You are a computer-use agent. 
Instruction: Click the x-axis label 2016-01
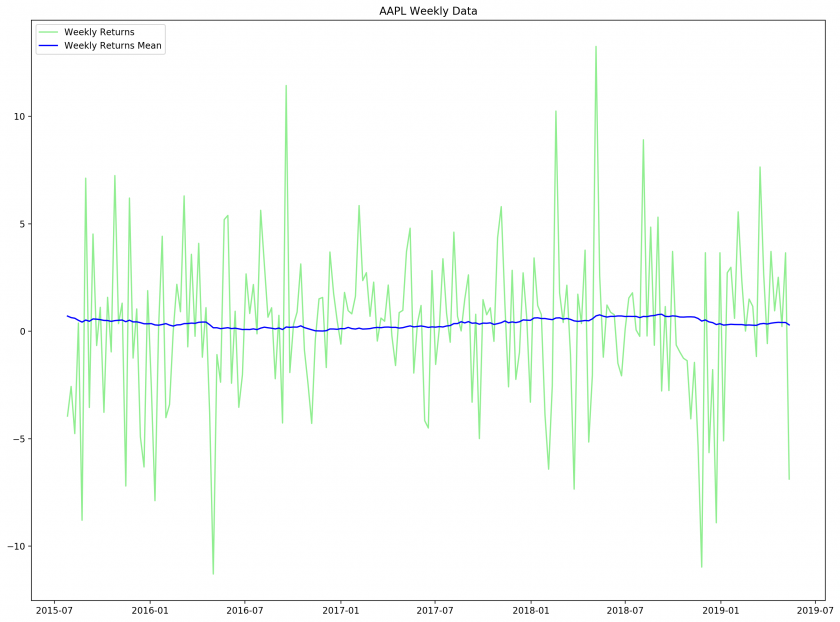tap(149, 611)
